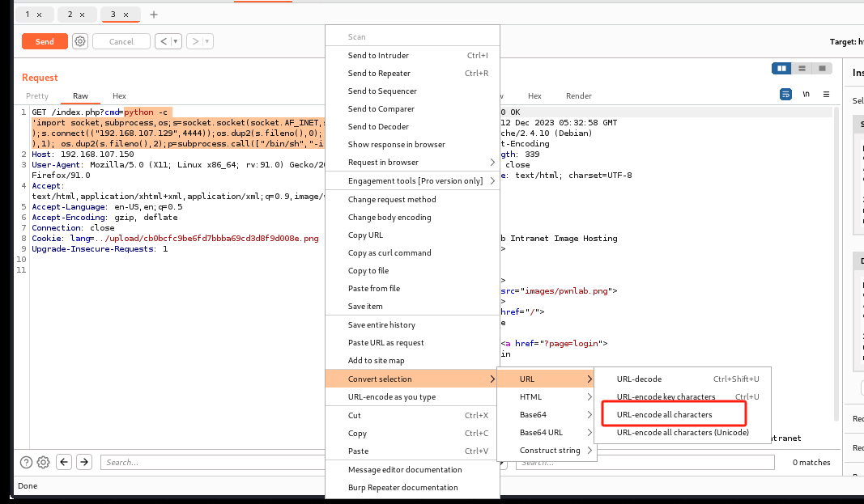The height and width of the screenshot is (504, 864).
Task: Expand Request in browser submenu
Action: (413, 163)
